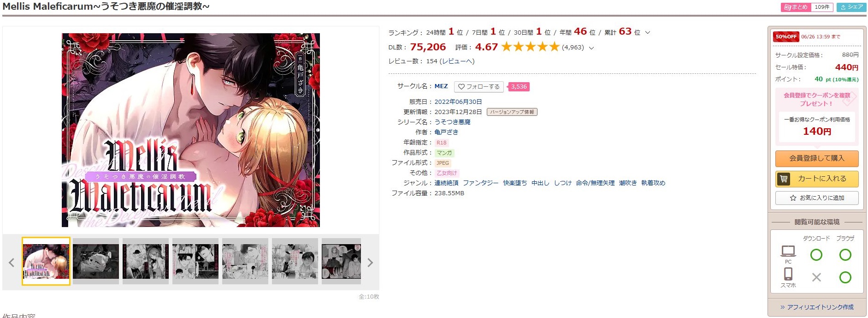Click the star add-to-favorites button

[x=817, y=198]
